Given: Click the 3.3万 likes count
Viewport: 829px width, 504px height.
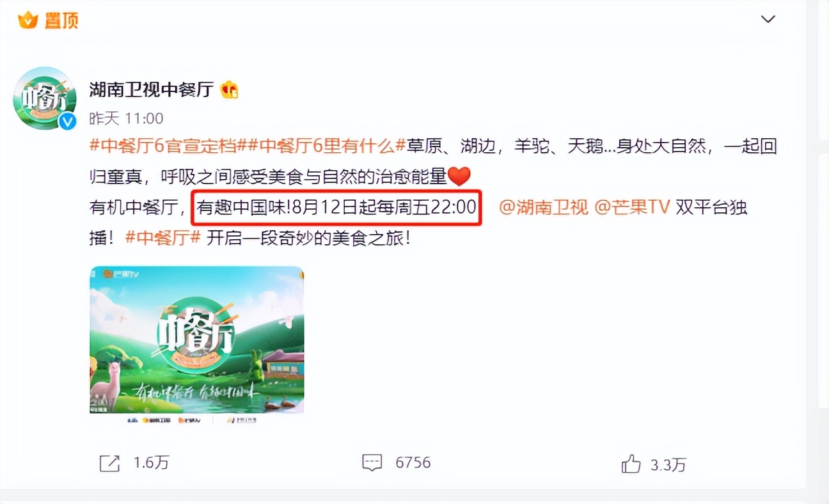Looking at the screenshot, I should [x=668, y=465].
